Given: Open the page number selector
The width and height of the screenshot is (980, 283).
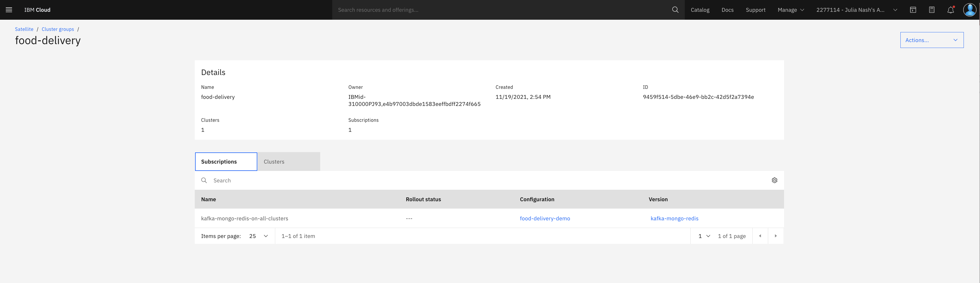Looking at the screenshot, I should click(704, 236).
